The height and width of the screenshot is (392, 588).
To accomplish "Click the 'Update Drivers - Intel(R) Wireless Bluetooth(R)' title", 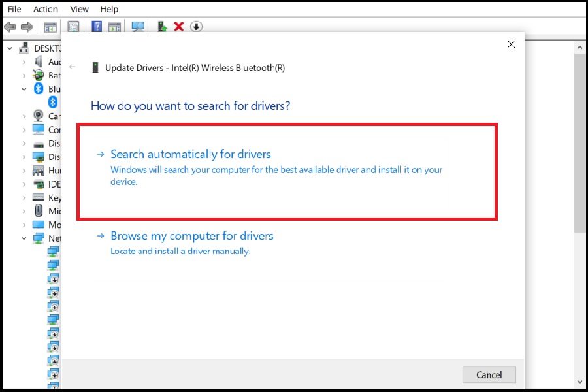I will click(x=195, y=67).
